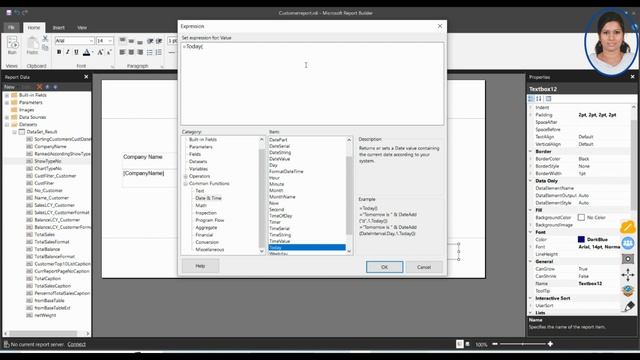
Task: Switch to the Insert ribbon tab
Action: 58,27
